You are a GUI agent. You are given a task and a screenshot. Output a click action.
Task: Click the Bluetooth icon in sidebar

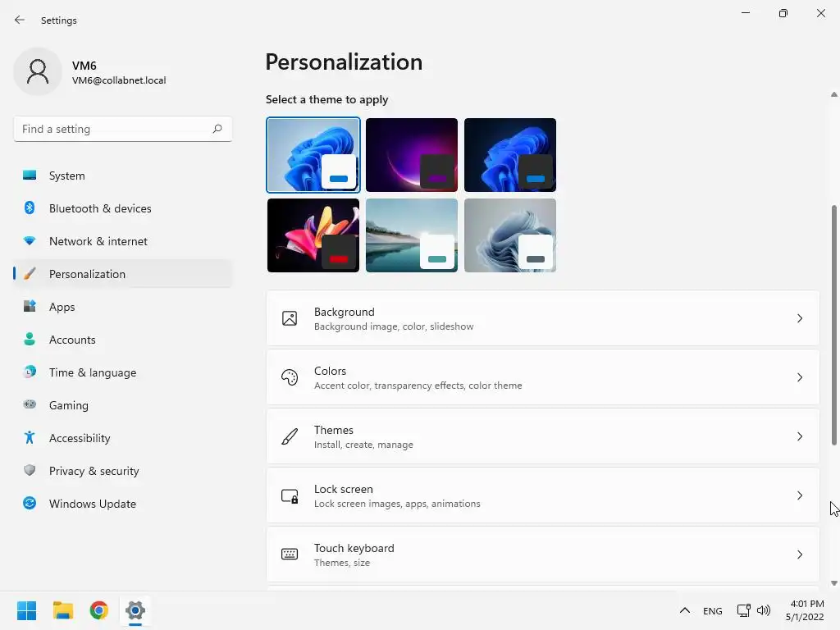click(30, 208)
